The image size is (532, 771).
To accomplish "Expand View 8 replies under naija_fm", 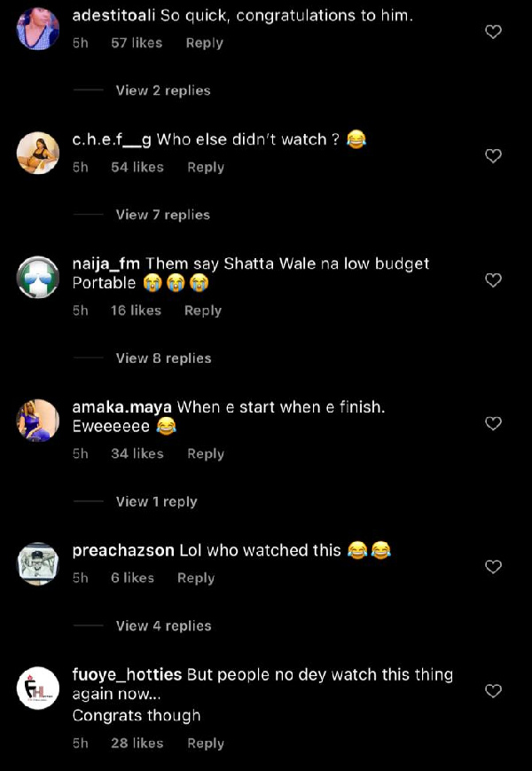I will (x=161, y=358).
